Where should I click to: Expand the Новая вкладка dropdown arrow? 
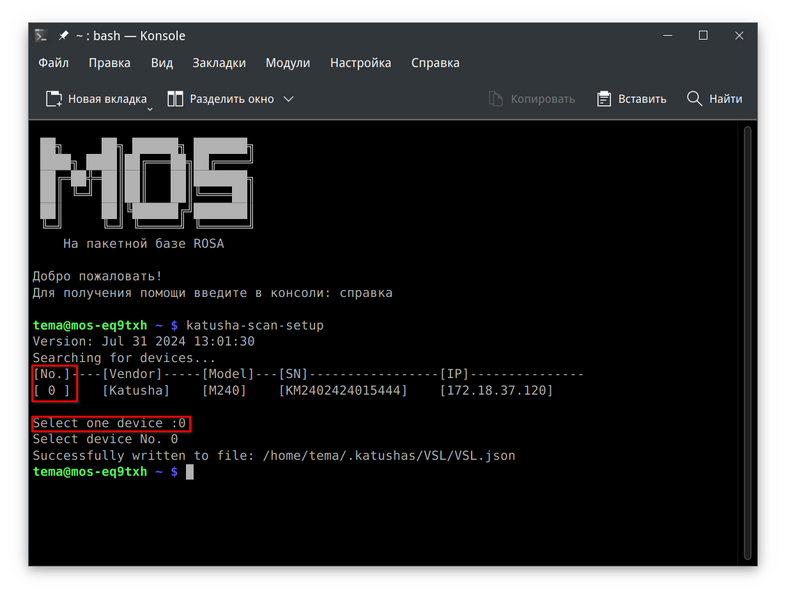(147, 100)
